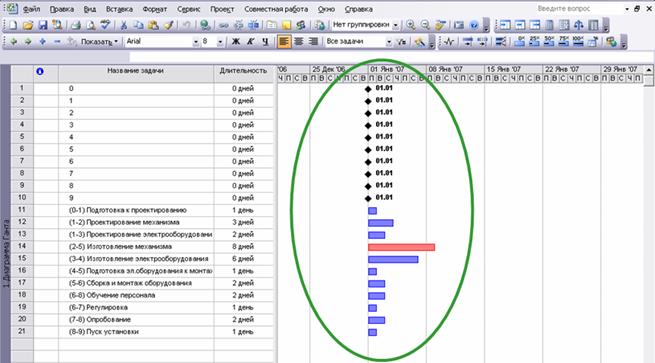
Task: Open the 'Нет группировки' grouping dropdown
Action: (395, 25)
